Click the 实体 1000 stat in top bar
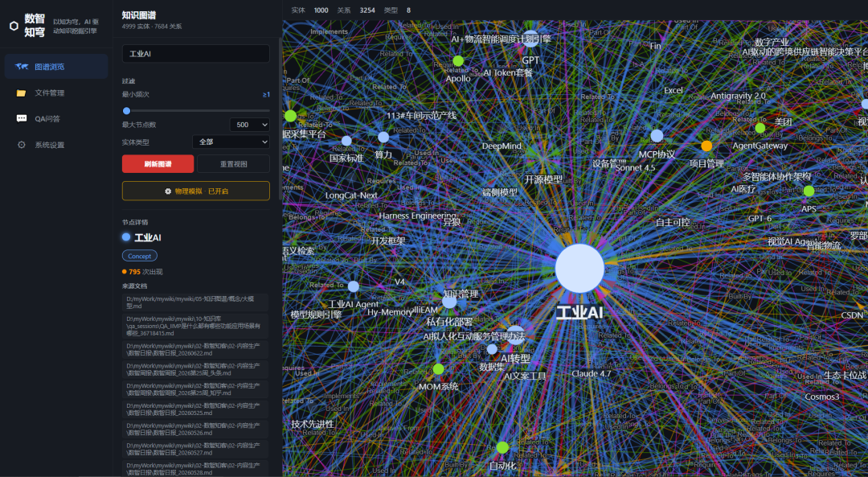868x477 pixels. (309, 10)
